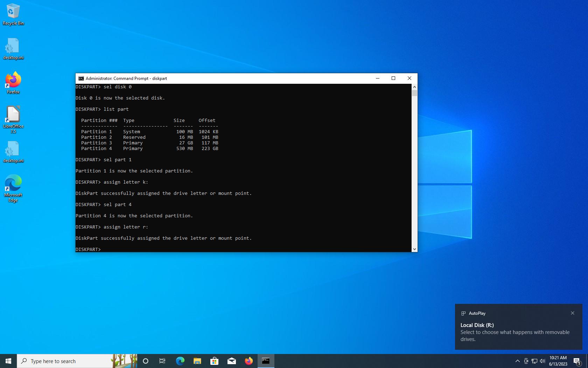Screen dimensions: 588x368
Task: Open Microsoft Store from the taskbar
Action: tap(214, 361)
